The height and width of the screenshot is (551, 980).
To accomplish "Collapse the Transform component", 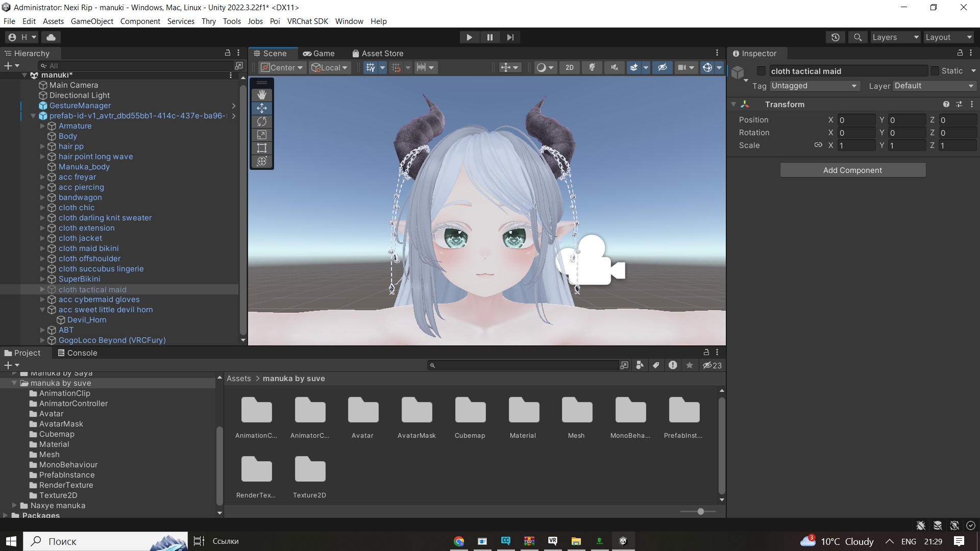I will click(733, 104).
